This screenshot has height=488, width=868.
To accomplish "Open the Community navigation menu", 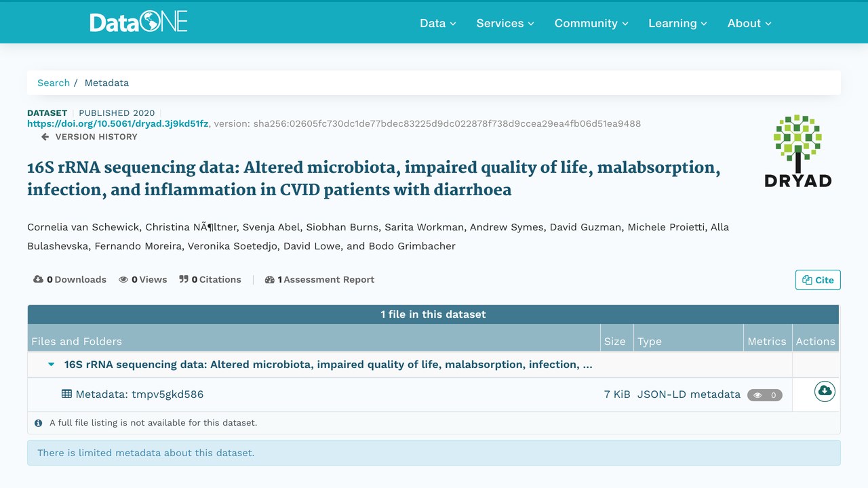I will click(591, 23).
